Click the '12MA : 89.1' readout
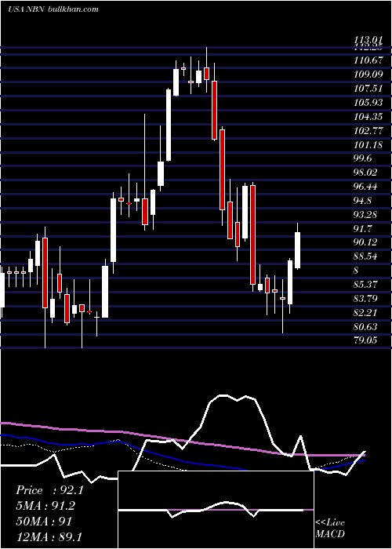 (49, 536)
